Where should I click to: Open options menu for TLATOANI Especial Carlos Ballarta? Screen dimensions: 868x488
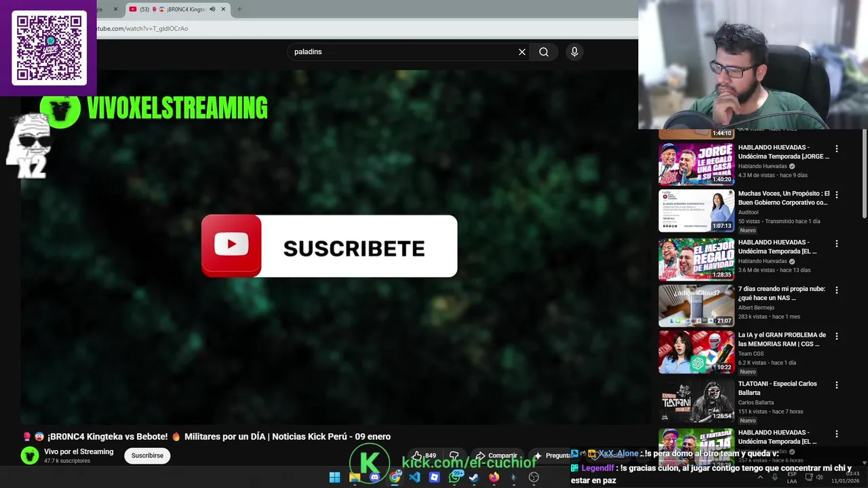pyautogui.click(x=836, y=385)
